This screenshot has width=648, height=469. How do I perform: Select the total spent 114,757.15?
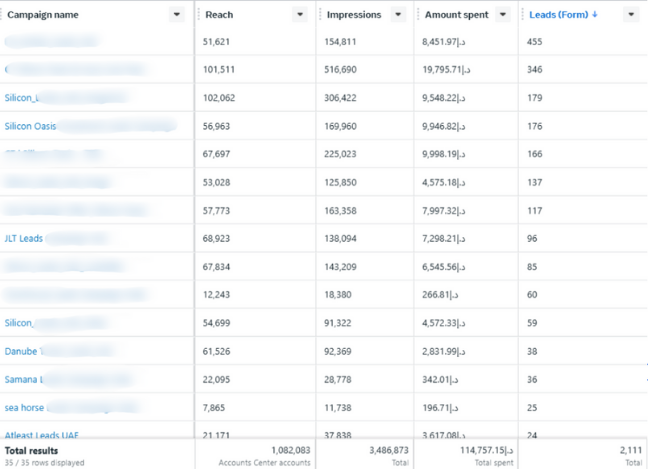487,450
